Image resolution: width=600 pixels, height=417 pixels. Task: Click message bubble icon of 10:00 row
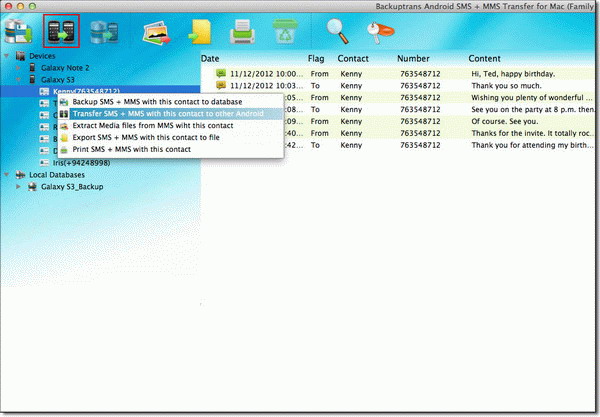pos(221,73)
